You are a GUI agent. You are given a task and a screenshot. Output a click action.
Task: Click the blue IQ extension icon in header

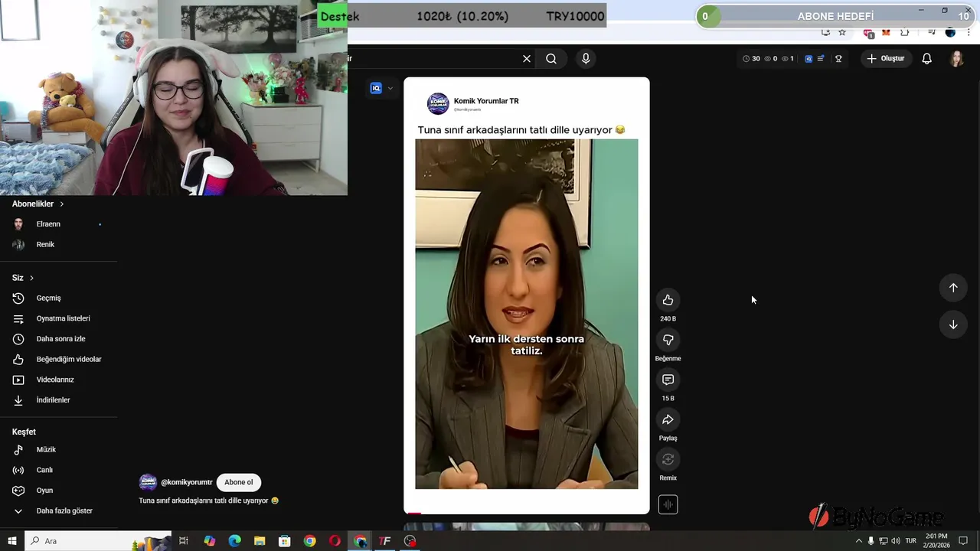(808, 59)
